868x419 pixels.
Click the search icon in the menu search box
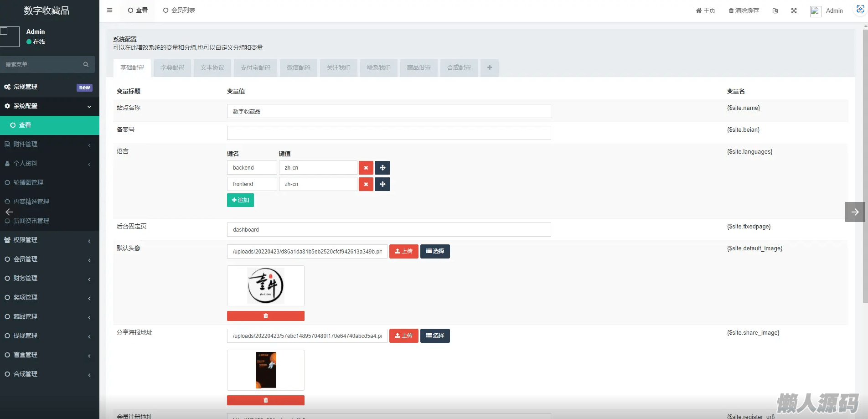pyautogui.click(x=86, y=64)
